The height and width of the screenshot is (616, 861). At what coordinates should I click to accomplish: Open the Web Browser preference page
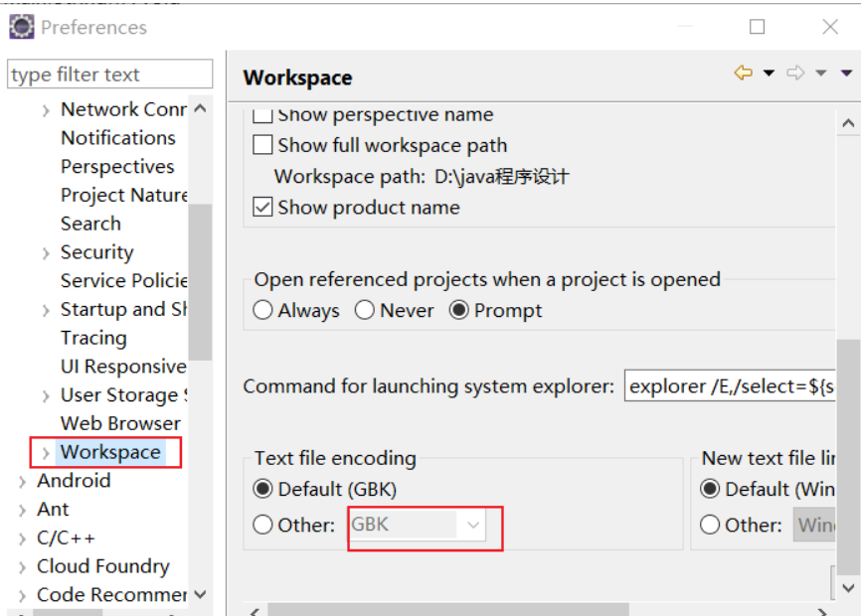pyautogui.click(x=120, y=423)
